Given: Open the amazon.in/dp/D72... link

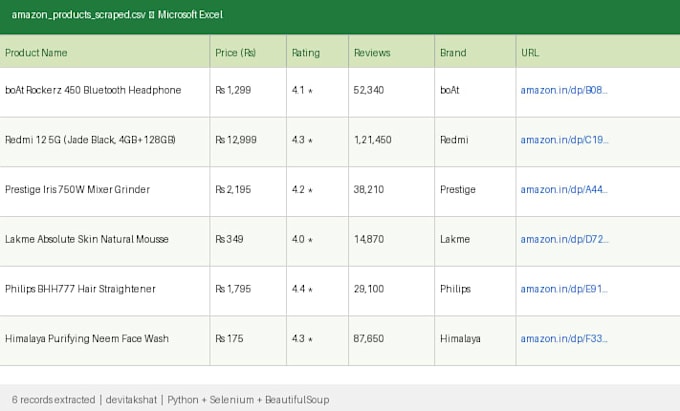Looking at the screenshot, I should click(x=564, y=239).
